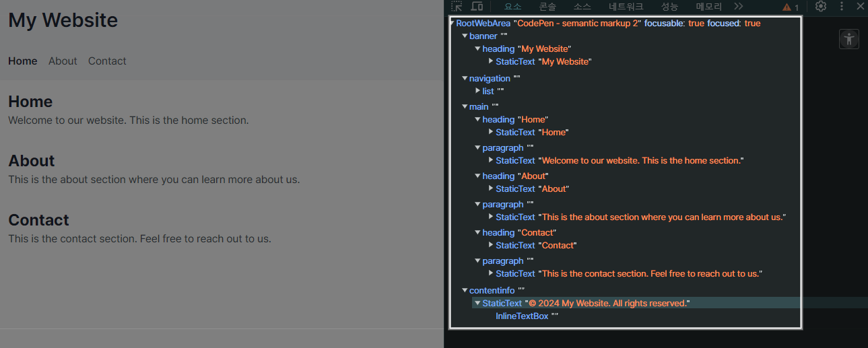Screen dimensions: 868x348
Task: Collapse the banner node
Action: coord(465,36)
